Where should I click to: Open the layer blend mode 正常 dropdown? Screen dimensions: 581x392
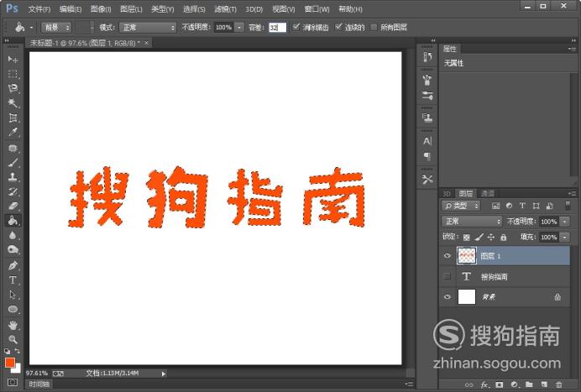click(x=471, y=222)
